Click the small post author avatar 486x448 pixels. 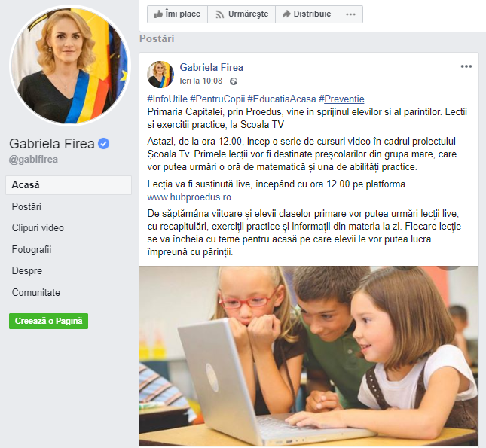coord(160,75)
